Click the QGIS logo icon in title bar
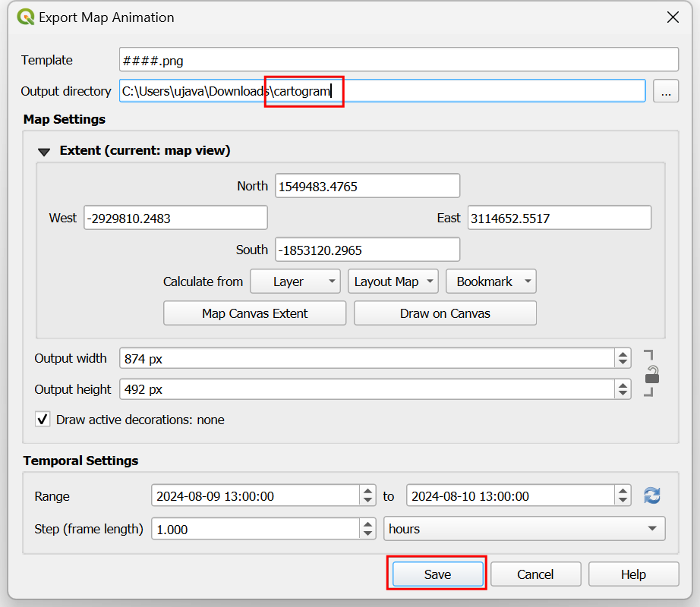 (25, 17)
